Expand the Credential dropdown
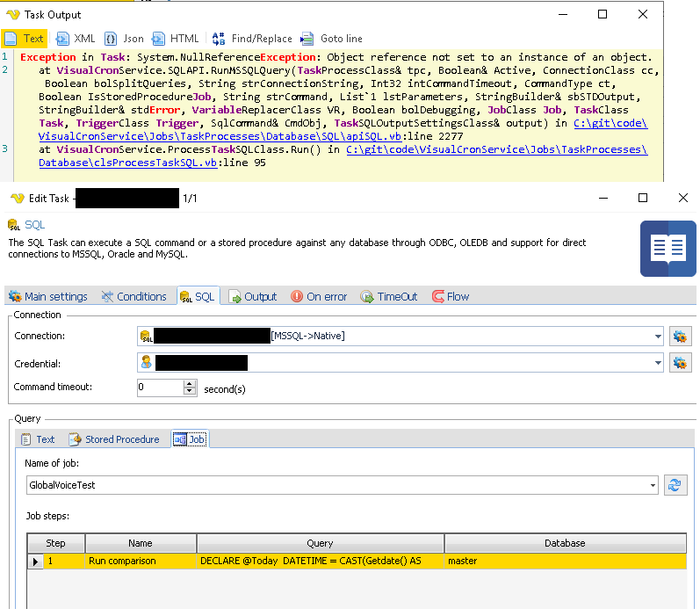This screenshot has width=700, height=616. [658, 362]
